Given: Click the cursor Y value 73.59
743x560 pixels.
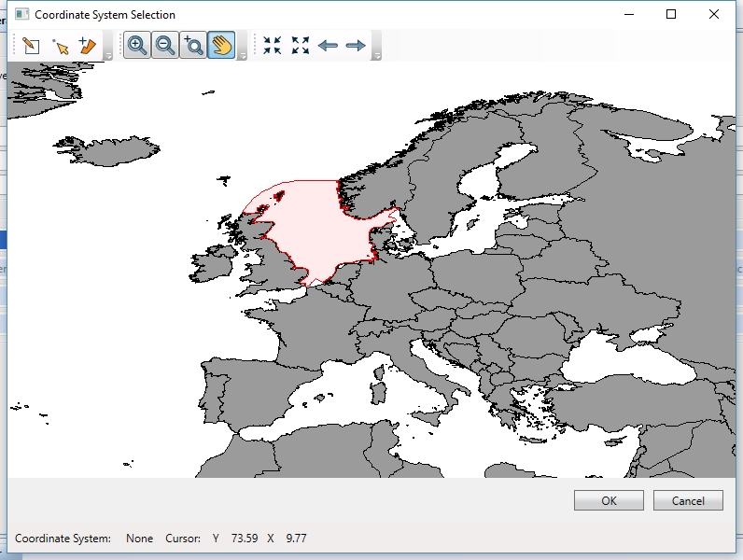Looking at the screenshot, I should 245,539.
